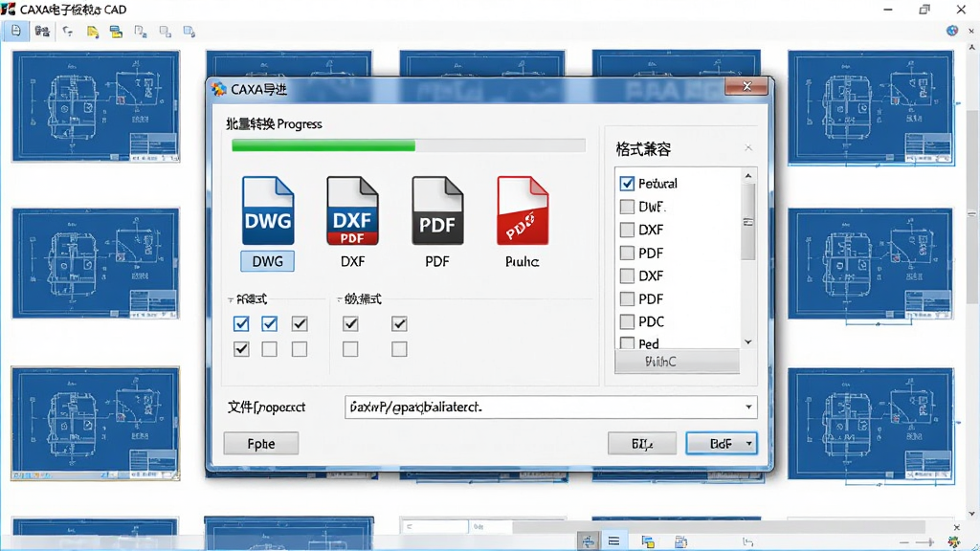Click the format list vertical scrollbar thumb
This screenshot has height=551, width=980.
click(748, 222)
